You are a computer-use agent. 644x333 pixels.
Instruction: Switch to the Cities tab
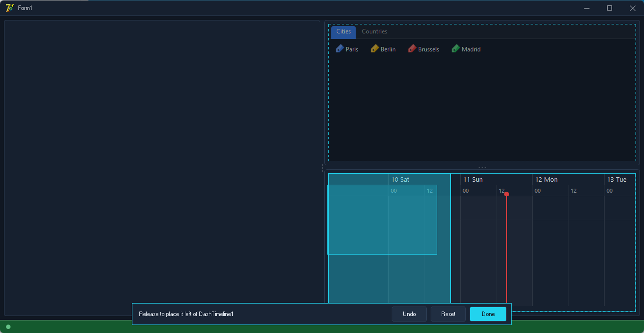click(343, 32)
